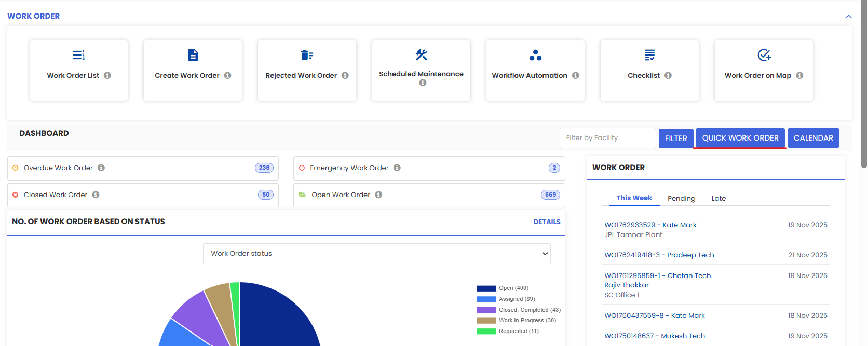The height and width of the screenshot is (346, 868).
Task: Click the Closed, Completed (48) legend swatch
Action: pyautogui.click(x=486, y=310)
